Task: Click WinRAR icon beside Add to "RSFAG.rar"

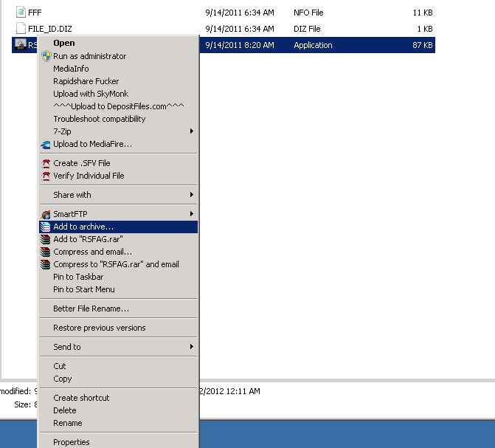Action: (46, 239)
